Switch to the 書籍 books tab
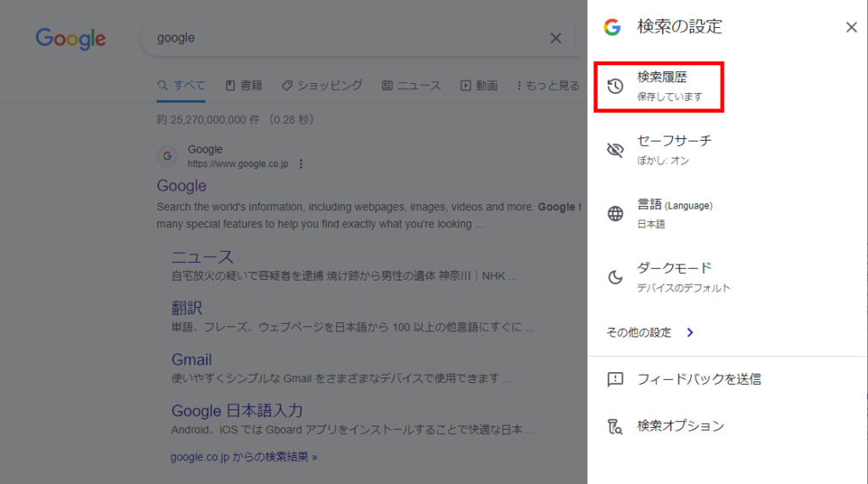The image size is (868, 484). [243, 86]
